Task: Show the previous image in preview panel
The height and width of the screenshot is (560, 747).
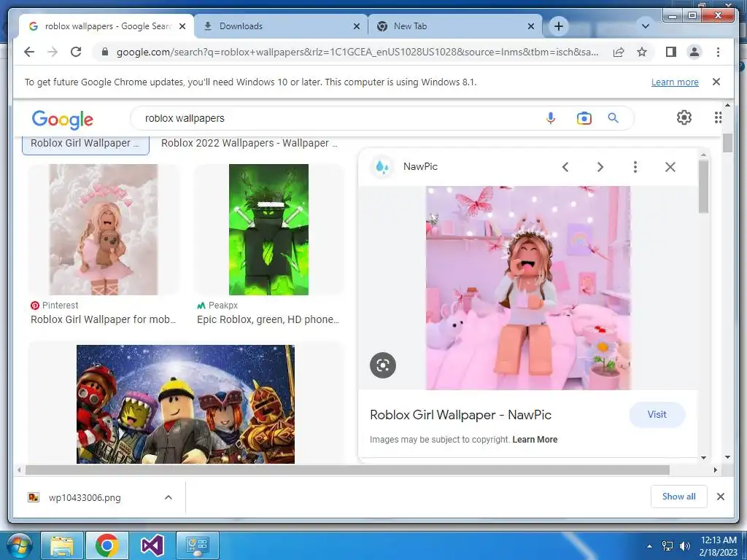Action: click(x=565, y=167)
